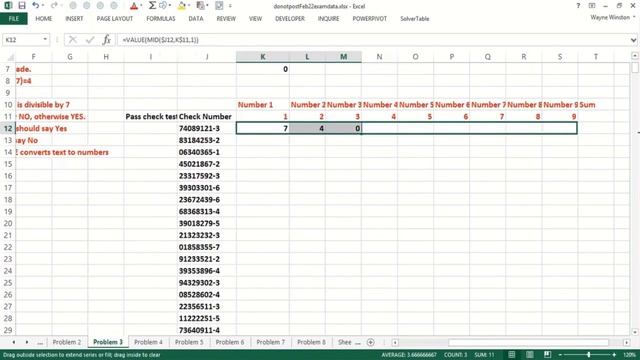Open the SolverTable ribbon tab
640x360 pixels.
point(415,19)
